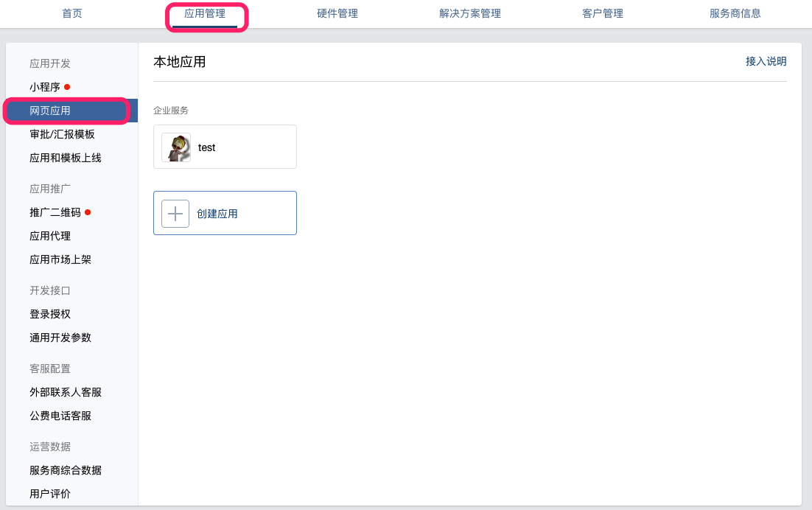
Task: Select 网页应用 in the sidebar
Action: 71,111
